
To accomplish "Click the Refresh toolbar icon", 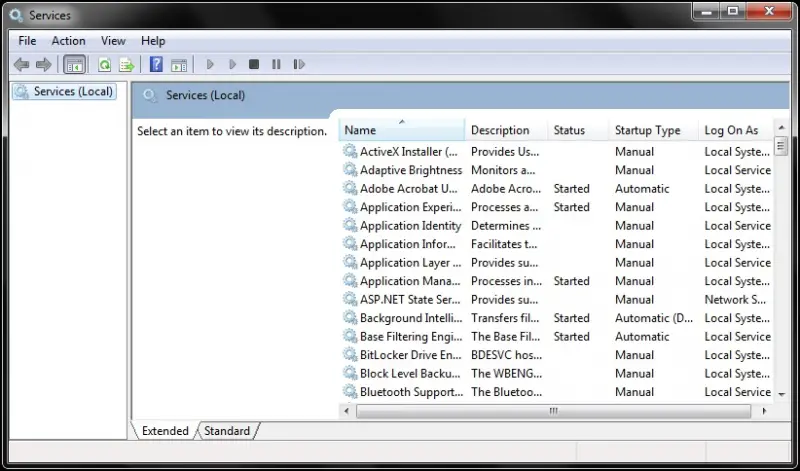I will [x=105, y=65].
